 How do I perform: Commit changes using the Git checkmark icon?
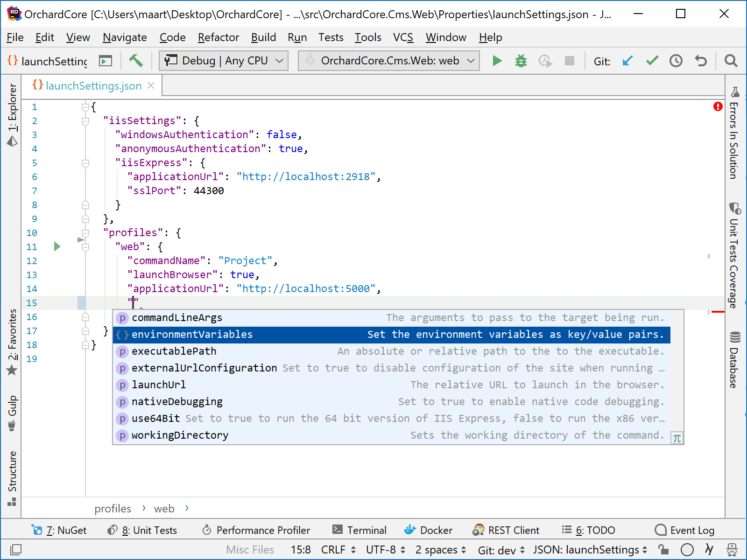(x=652, y=61)
